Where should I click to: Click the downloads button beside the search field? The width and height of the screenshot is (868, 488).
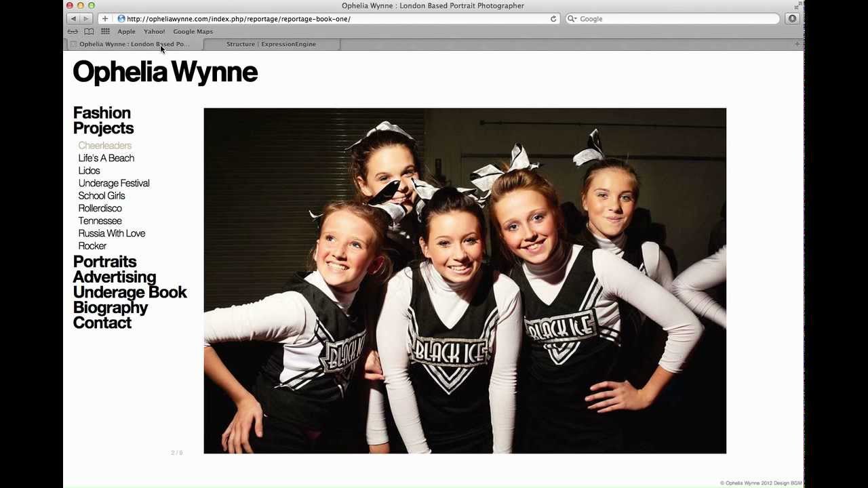(792, 19)
